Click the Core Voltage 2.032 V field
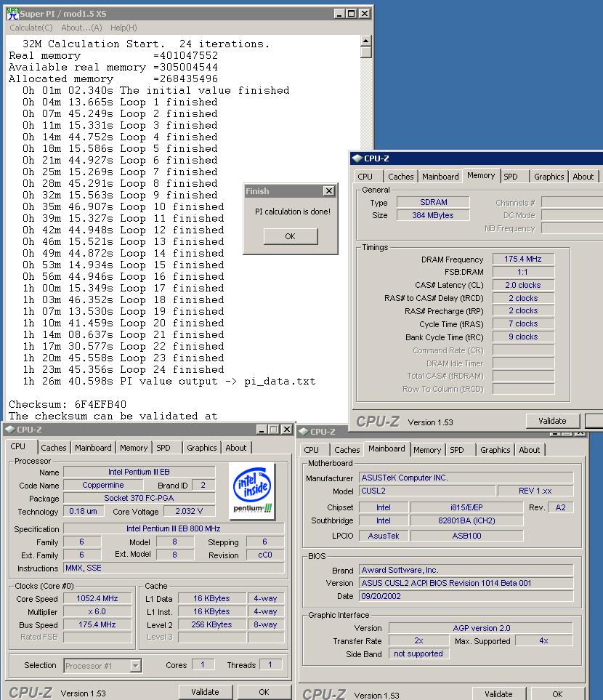The image size is (603, 700). click(189, 511)
